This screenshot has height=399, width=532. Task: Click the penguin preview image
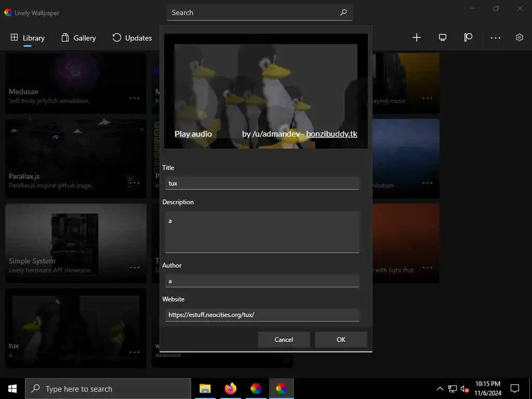265,91
